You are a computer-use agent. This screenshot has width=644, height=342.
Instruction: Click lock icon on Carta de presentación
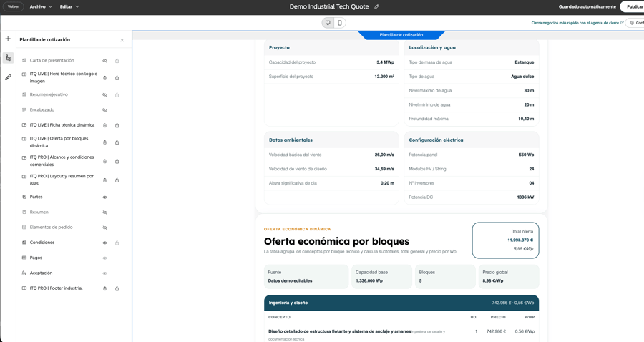(117, 61)
